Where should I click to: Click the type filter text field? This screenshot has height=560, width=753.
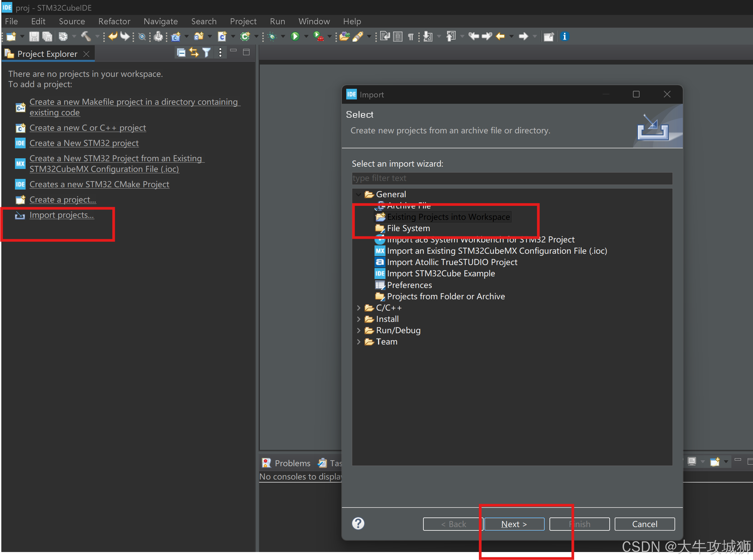click(512, 178)
